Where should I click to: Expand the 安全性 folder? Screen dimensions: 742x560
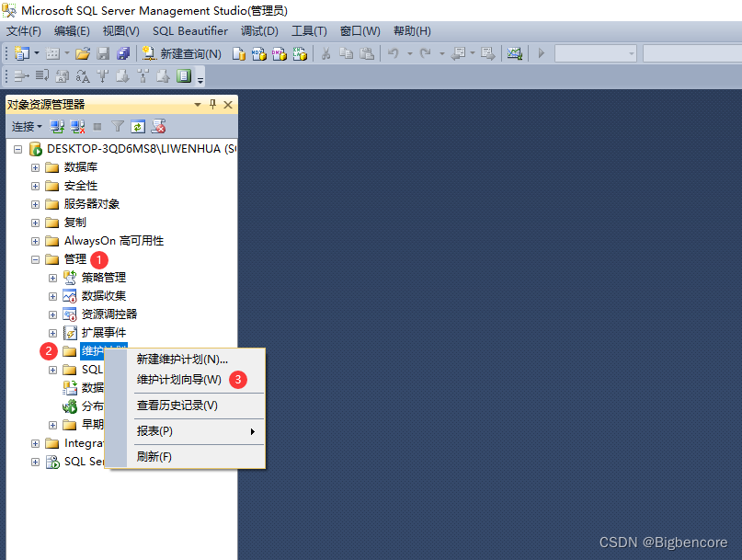(35, 186)
